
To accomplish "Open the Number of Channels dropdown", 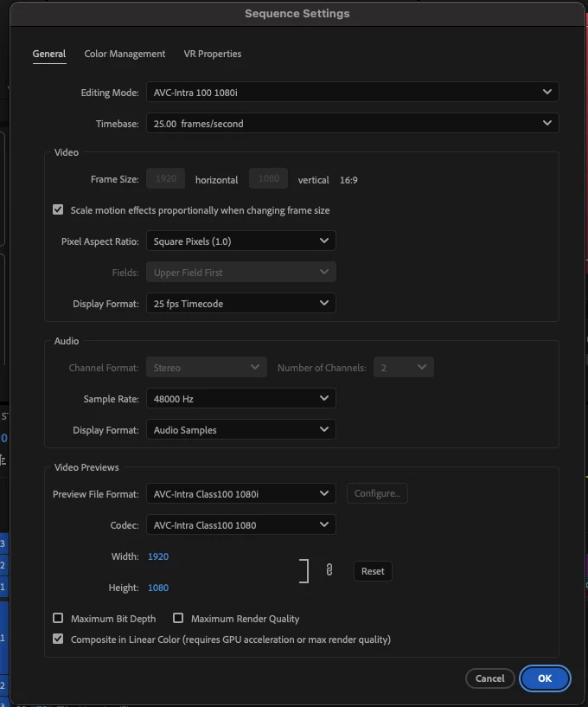I will pos(404,367).
